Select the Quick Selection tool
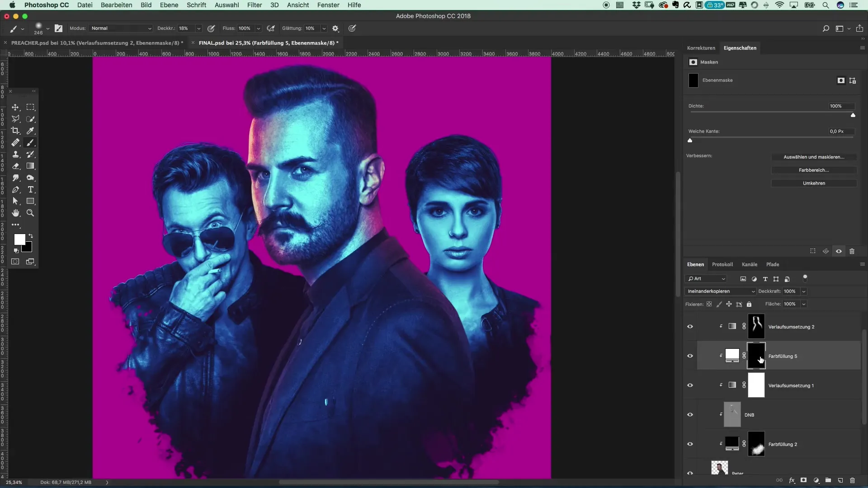 click(x=30, y=119)
